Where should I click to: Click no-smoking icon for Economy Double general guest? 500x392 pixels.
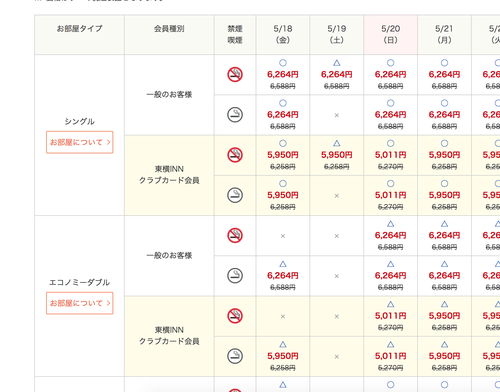click(235, 235)
